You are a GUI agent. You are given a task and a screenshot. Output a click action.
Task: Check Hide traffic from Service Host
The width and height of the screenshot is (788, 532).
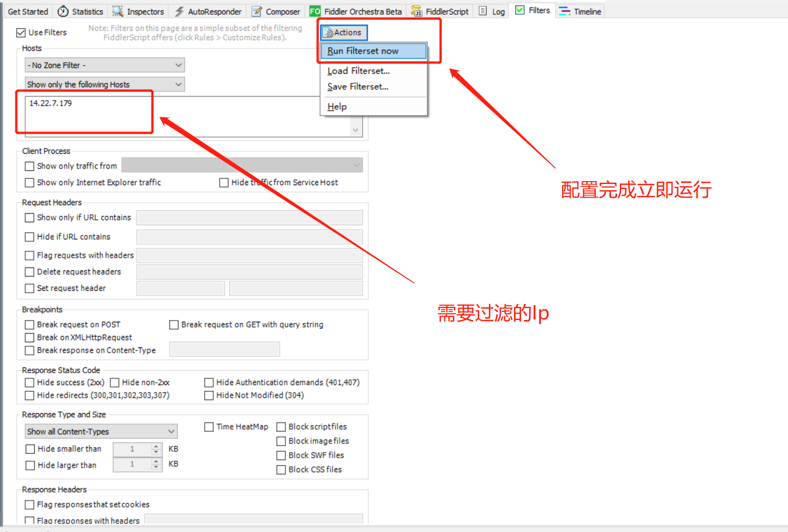click(224, 183)
